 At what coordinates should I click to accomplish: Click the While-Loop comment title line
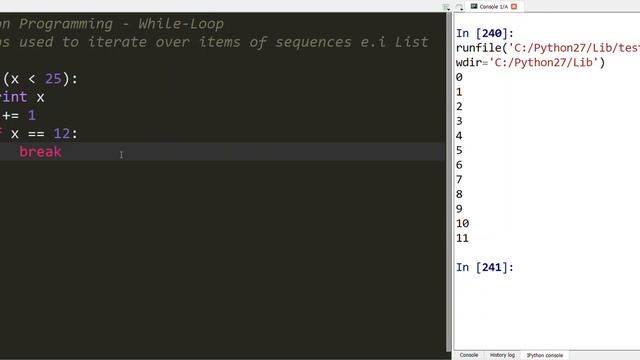(112, 24)
